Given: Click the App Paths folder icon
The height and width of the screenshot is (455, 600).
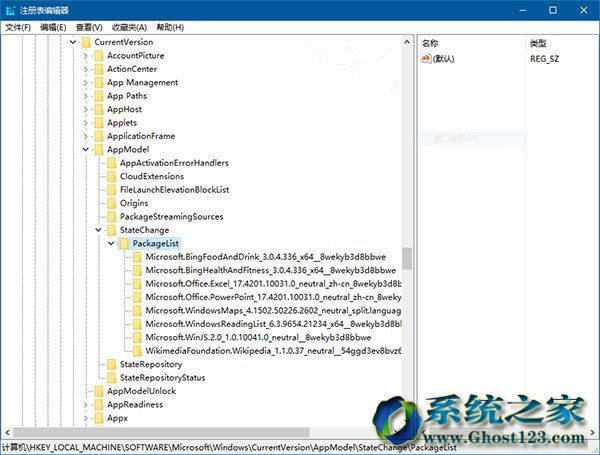Looking at the screenshot, I should (x=99, y=96).
